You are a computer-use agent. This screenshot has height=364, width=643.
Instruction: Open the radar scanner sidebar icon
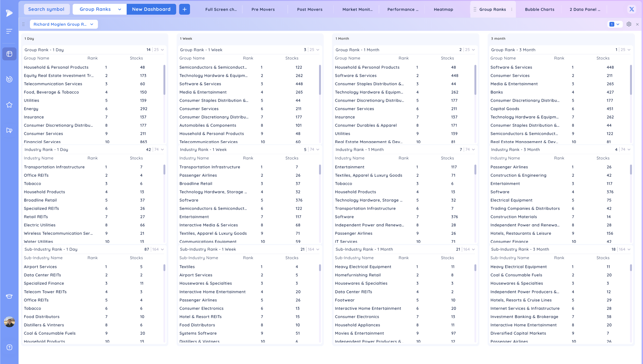pyautogui.click(x=9, y=79)
